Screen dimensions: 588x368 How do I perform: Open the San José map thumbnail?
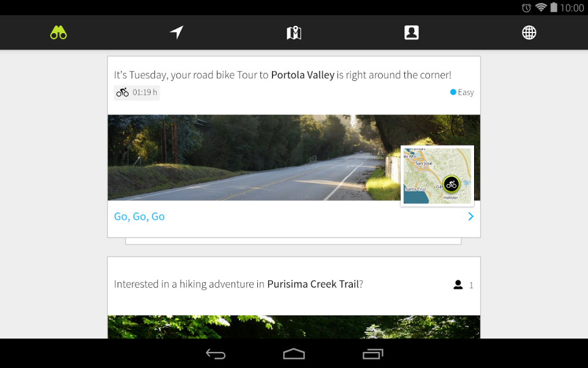tap(437, 176)
